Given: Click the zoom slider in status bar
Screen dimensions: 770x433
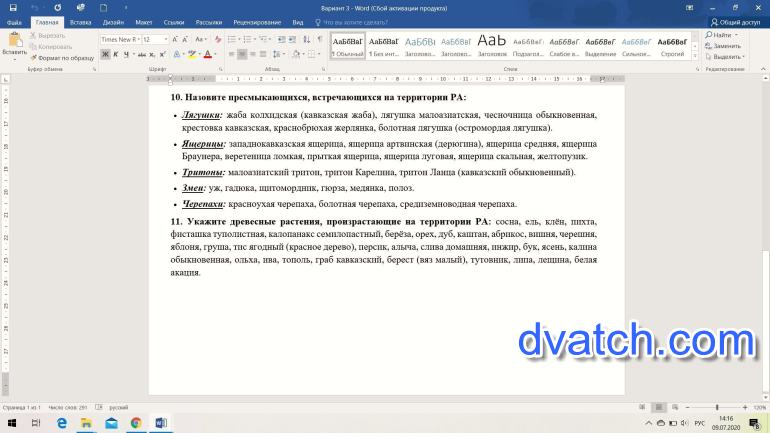Looking at the screenshot, I should tap(715, 408).
